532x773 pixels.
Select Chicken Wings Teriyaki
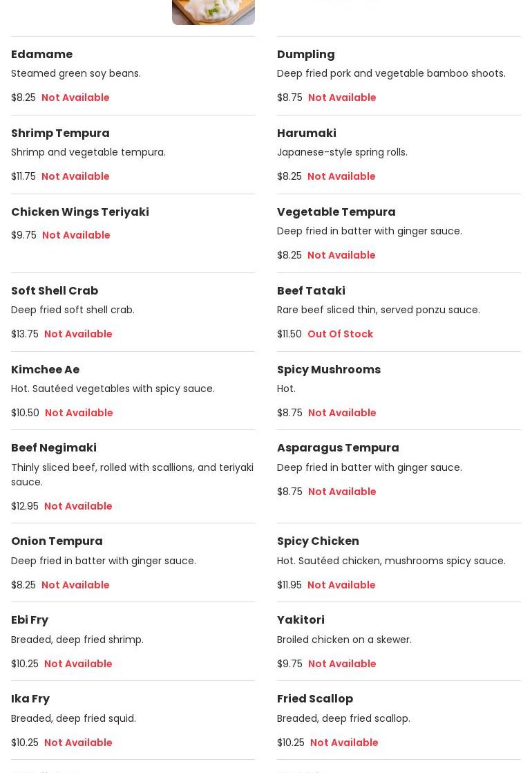79,212
